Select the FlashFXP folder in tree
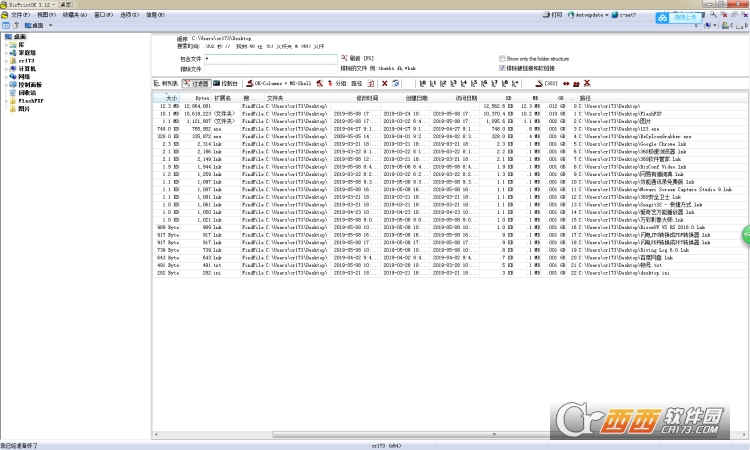Screen dimensions: 750x450 (x=30, y=100)
